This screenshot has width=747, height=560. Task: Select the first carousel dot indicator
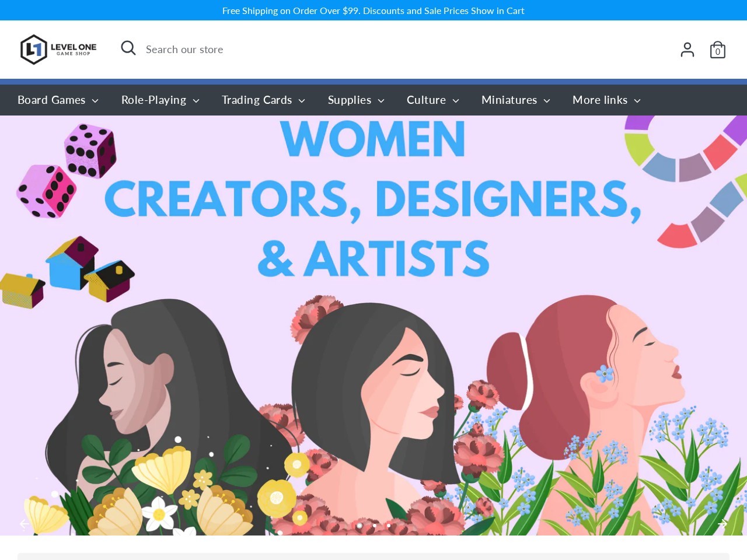pos(359,526)
